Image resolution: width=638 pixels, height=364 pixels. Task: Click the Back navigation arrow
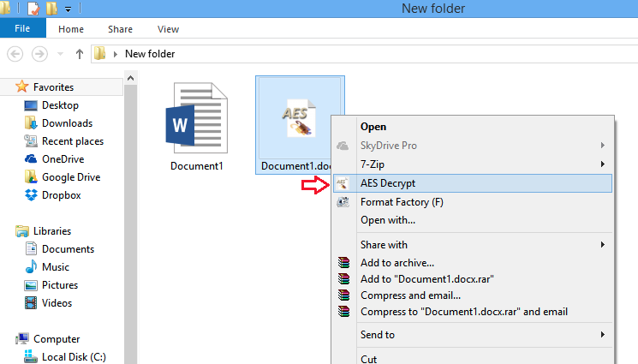tap(15, 54)
